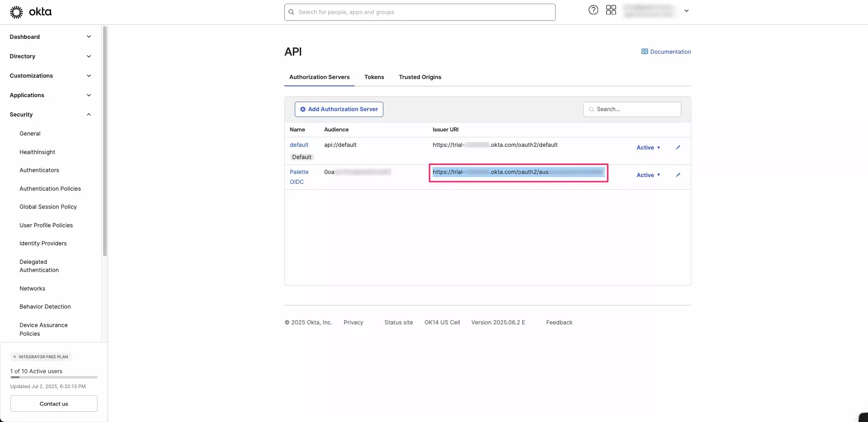
Task: Switch to the Trusted Origins tab
Action: click(420, 77)
